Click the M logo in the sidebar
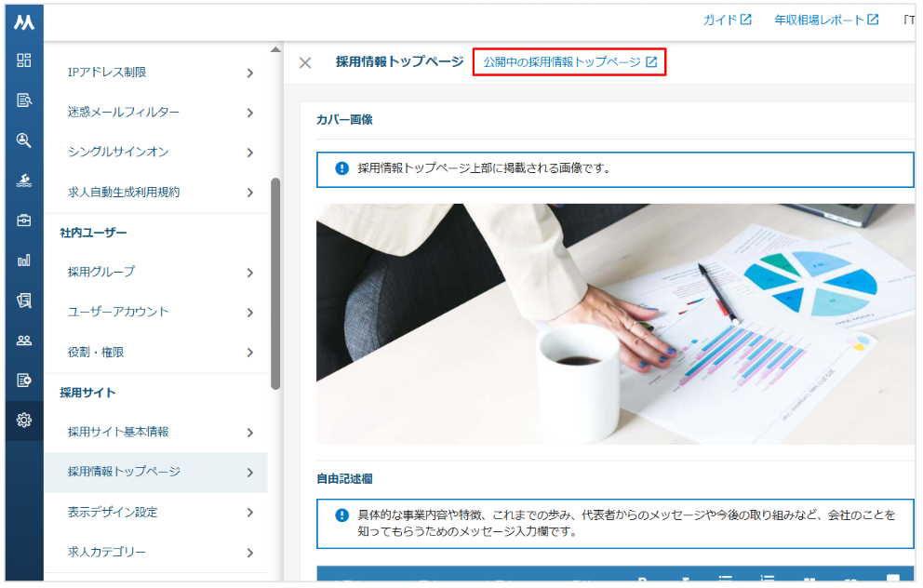923x588 pixels. 24,22
